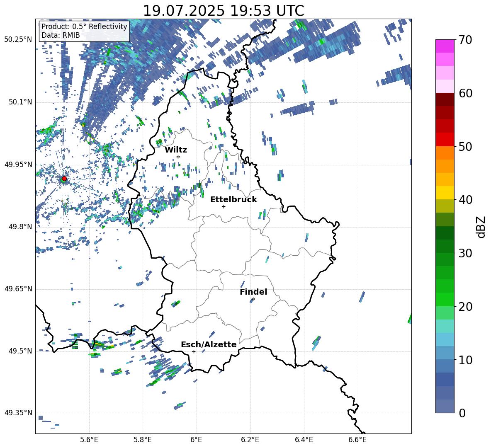Click the colorbar tick label 10
Screen dimensions: 491x448
(465, 360)
